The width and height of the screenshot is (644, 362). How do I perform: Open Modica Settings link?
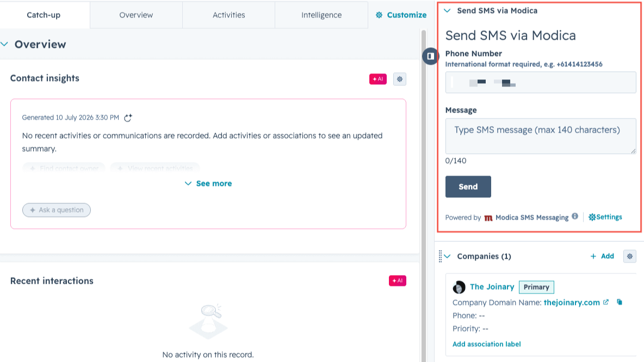pyautogui.click(x=605, y=217)
